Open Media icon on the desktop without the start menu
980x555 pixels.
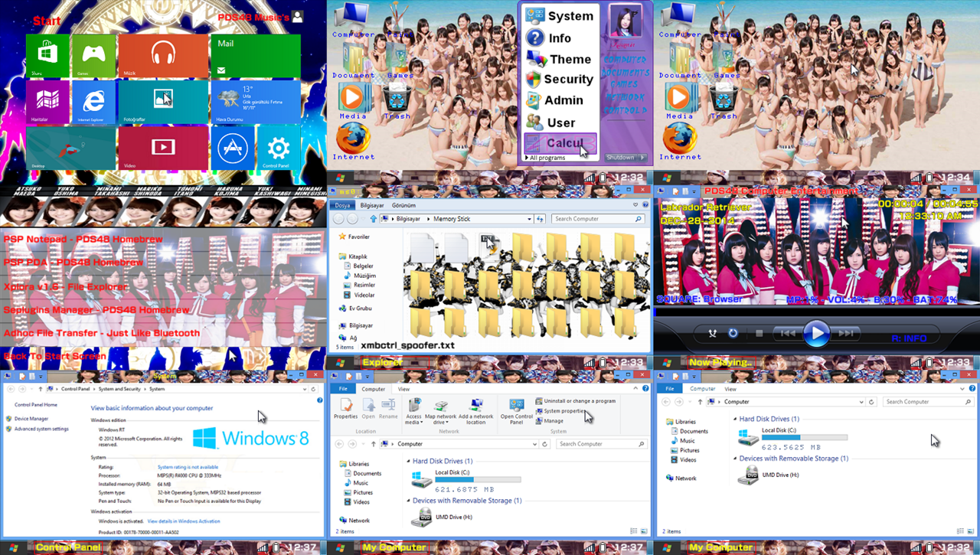[x=679, y=100]
